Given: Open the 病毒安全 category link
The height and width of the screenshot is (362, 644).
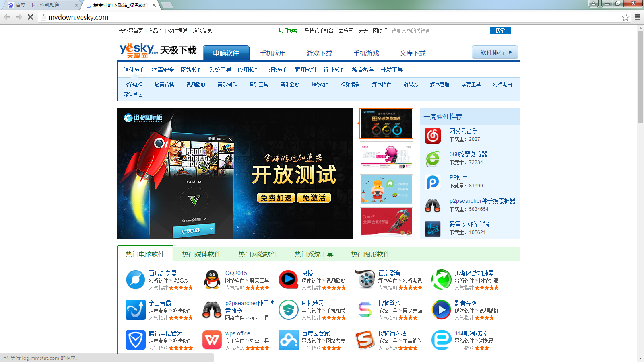Looking at the screenshot, I should click(163, 70).
